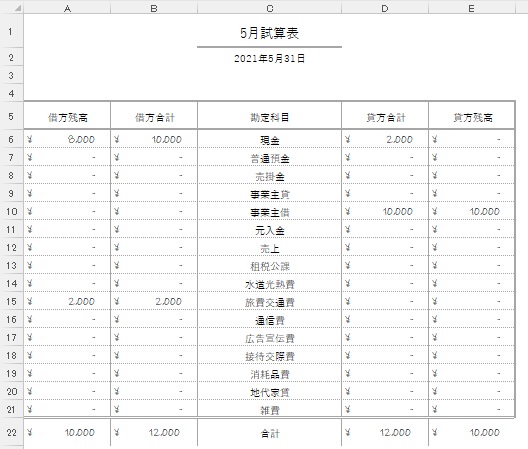Select the 合計 total label cell
This screenshot has width=528, height=449.
click(x=269, y=432)
